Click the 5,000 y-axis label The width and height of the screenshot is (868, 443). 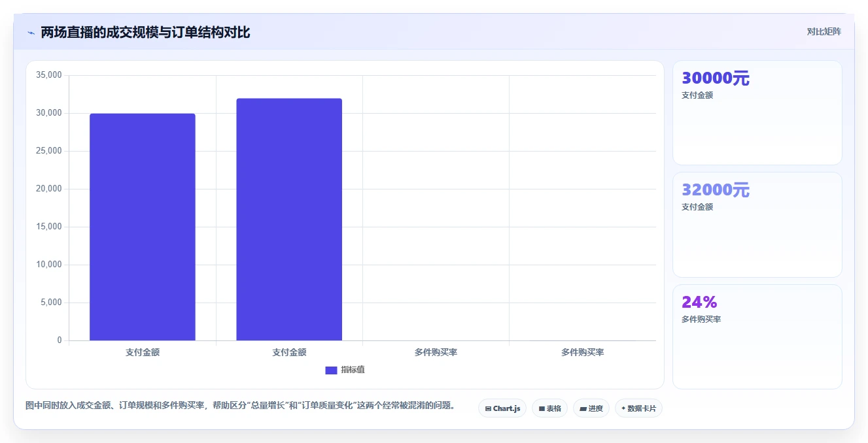pyautogui.click(x=51, y=303)
